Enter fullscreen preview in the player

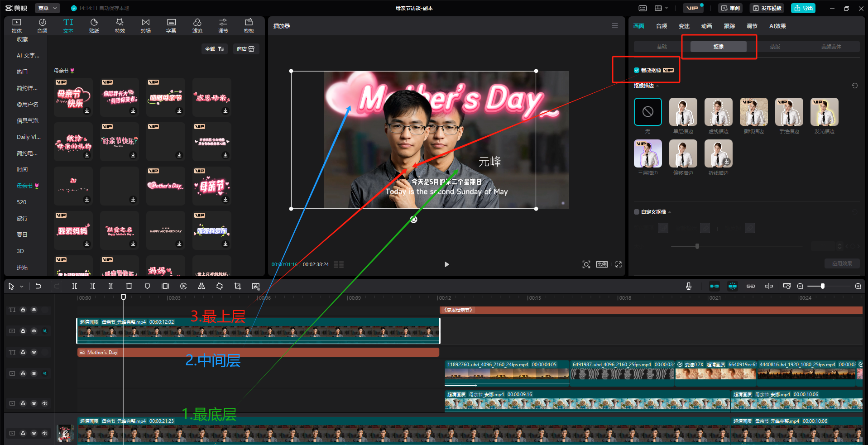tap(619, 264)
